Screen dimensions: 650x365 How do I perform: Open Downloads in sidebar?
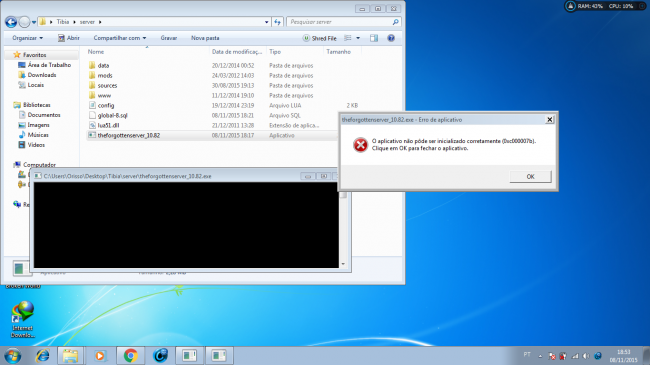41,75
